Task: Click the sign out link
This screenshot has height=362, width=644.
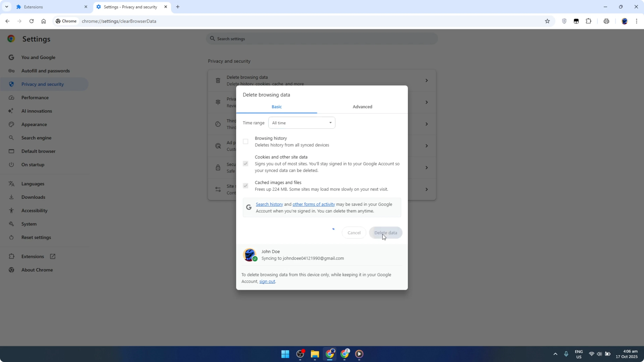Action: [x=267, y=281]
